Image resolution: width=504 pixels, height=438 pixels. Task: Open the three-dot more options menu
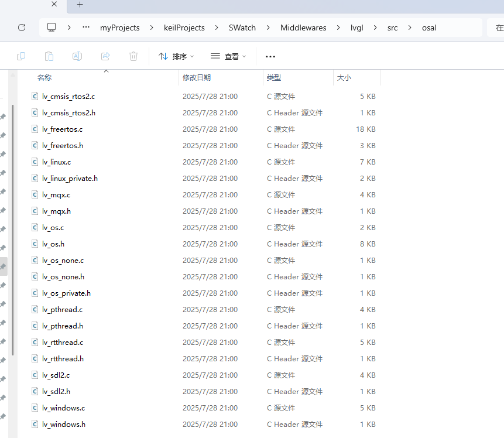pyautogui.click(x=270, y=56)
